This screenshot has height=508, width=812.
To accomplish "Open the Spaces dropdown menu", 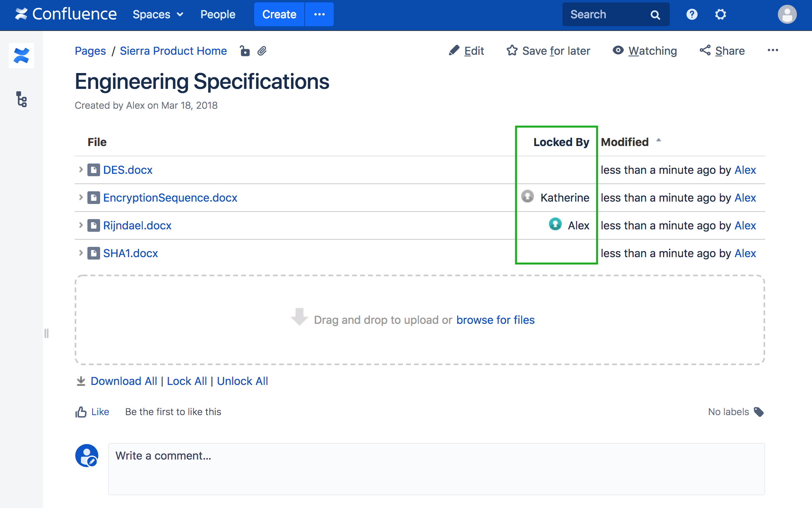I will (158, 14).
